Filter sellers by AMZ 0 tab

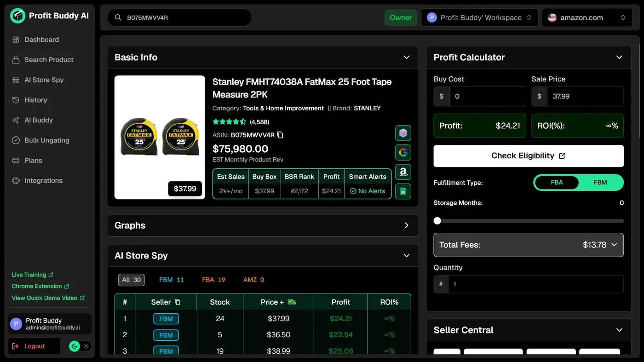[253, 280]
